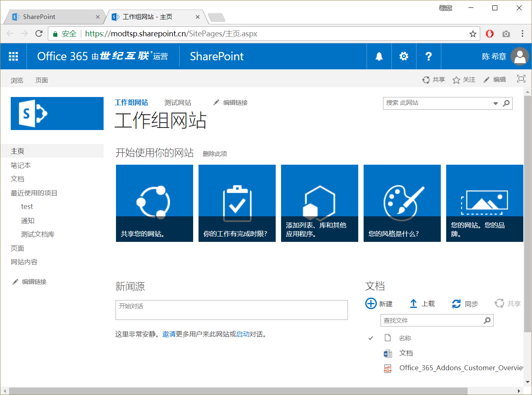Toggle the browser bookmark star
The width and height of the screenshot is (532, 395).
(473, 33)
